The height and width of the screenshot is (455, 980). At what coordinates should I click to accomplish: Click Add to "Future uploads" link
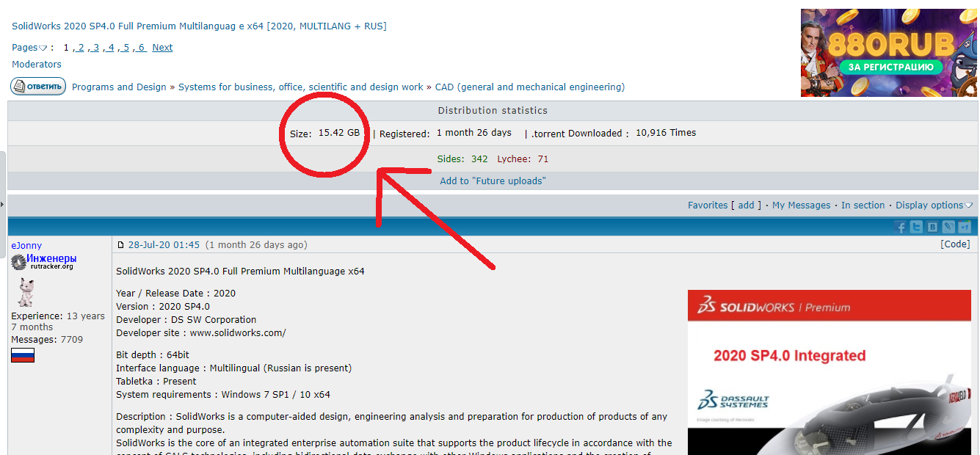point(493,181)
